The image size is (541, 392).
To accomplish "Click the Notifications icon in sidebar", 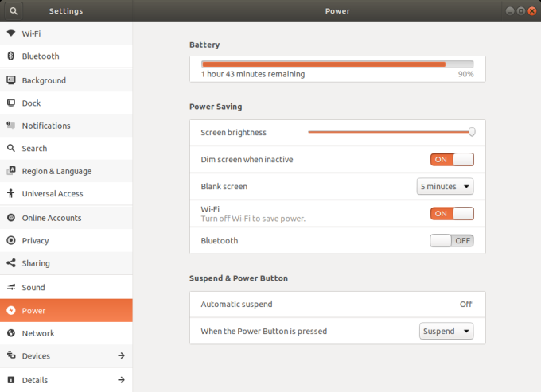I will point(11,126).
